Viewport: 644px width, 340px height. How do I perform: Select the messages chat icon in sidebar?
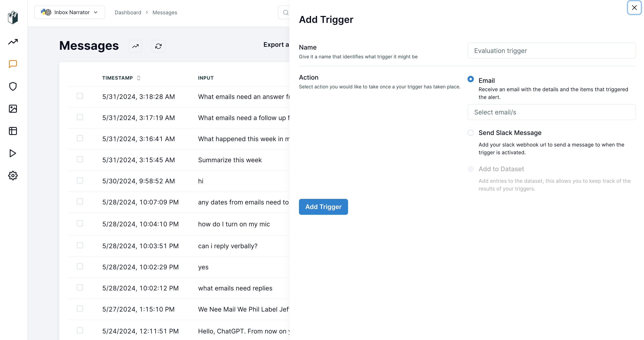pyautogui.click(x=13, y=64)
